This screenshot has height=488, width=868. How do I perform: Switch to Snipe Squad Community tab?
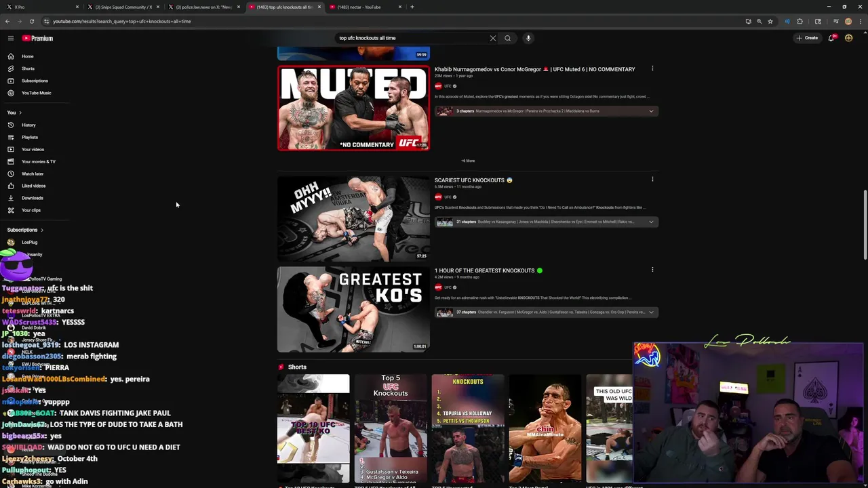(123, 7)
